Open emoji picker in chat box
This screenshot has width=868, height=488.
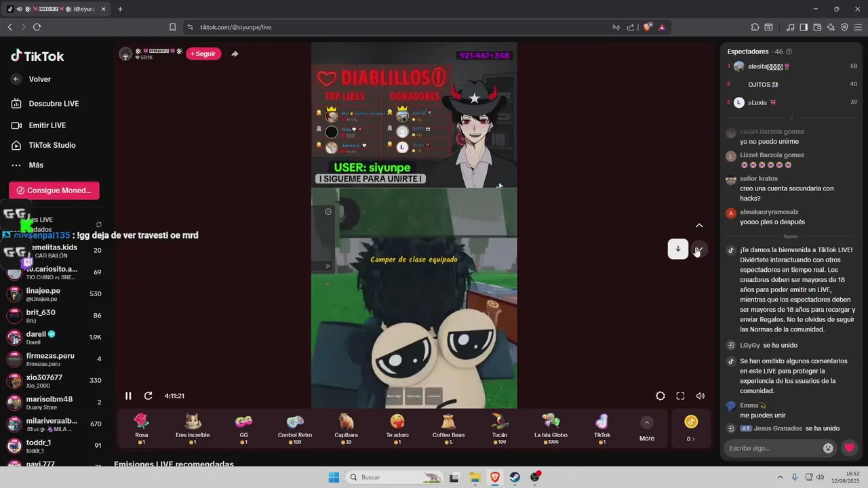pos(828,448)
